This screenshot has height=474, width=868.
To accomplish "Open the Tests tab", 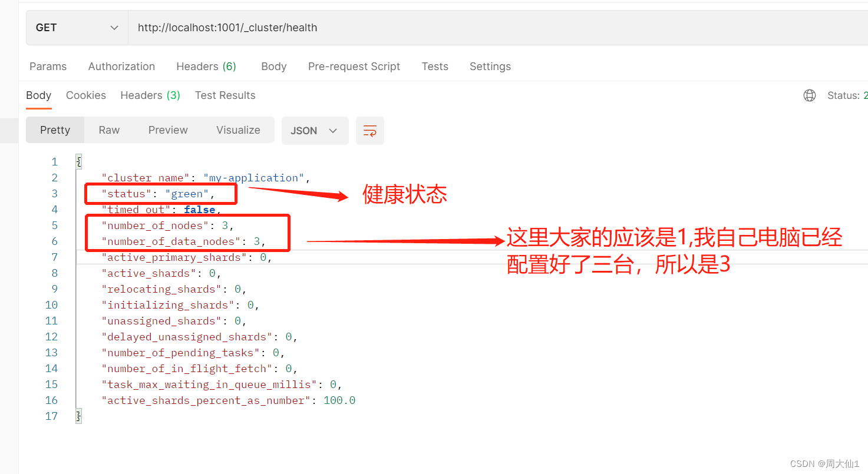I will (x=435, y=67).
